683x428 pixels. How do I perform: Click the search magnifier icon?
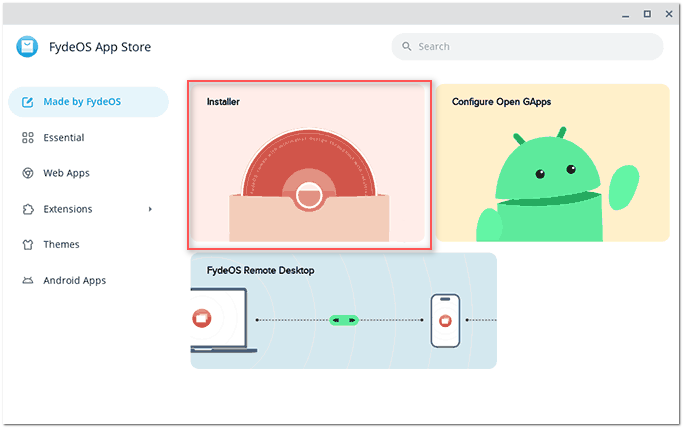point(406,46)
